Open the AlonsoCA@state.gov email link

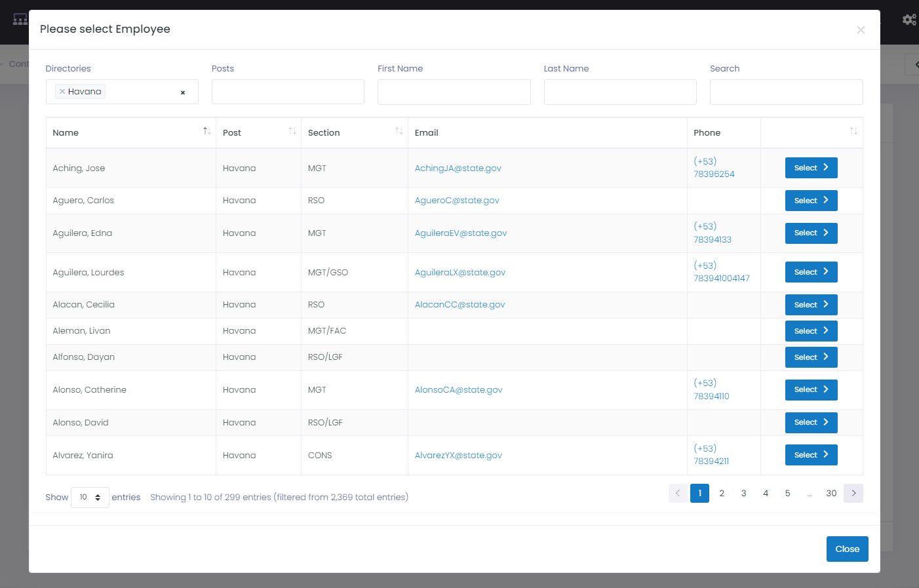[459, 390]
